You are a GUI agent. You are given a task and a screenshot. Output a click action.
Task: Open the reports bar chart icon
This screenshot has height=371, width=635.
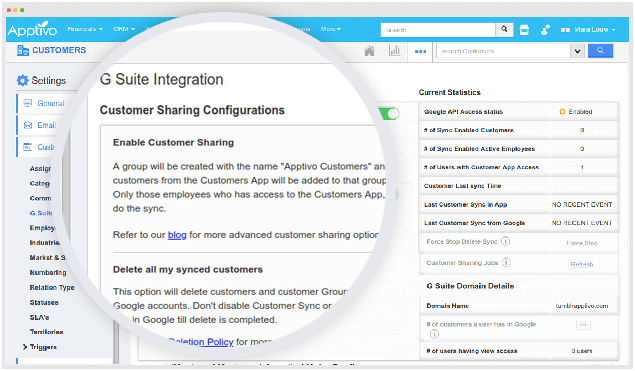click(x=394, y=51)
